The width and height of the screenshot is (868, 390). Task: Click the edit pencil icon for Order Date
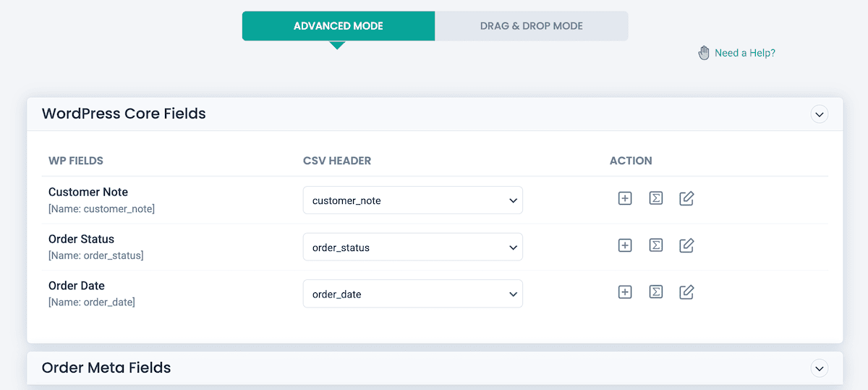click(x=686, y=292)
